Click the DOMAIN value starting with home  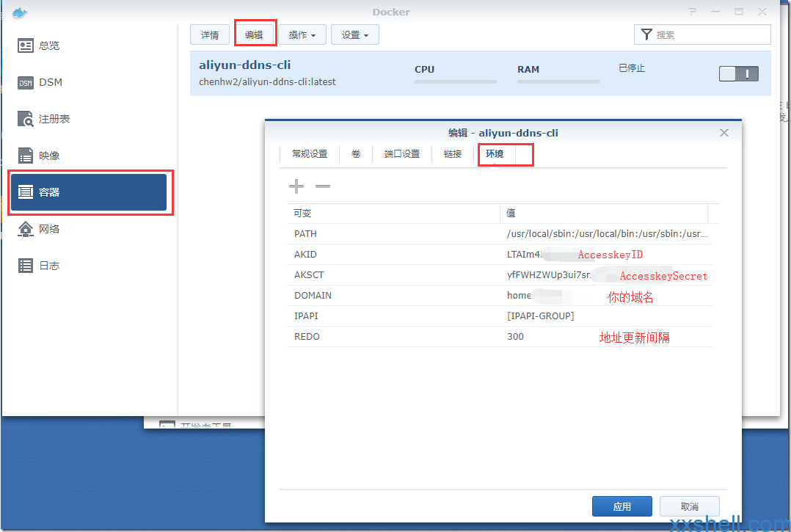(606, 296)
